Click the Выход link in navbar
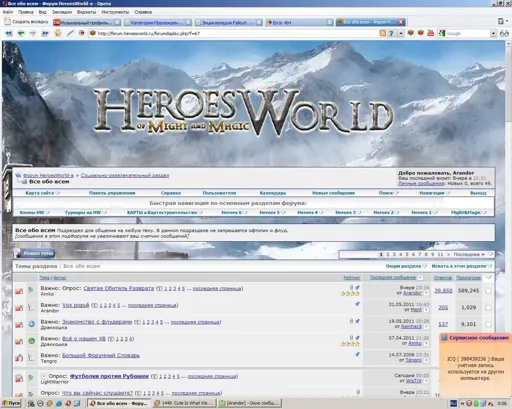This screenshot has width=512, height=409. [478, 193]
